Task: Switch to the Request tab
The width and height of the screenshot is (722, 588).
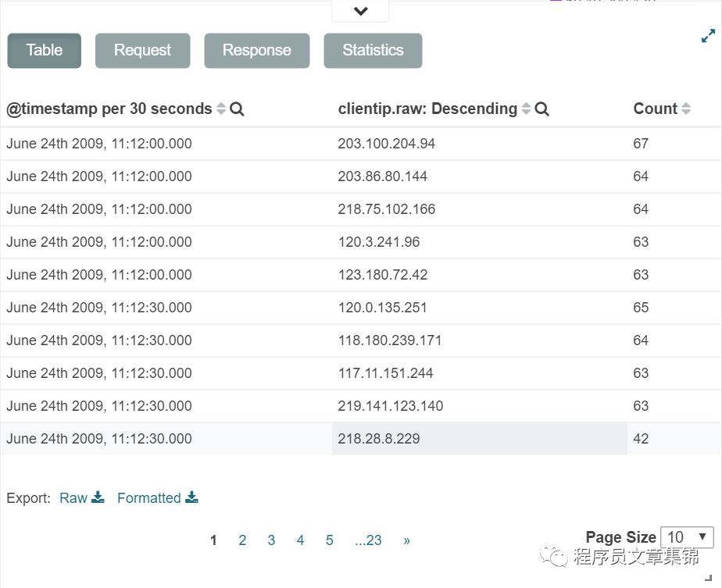Action: (142, 51)
